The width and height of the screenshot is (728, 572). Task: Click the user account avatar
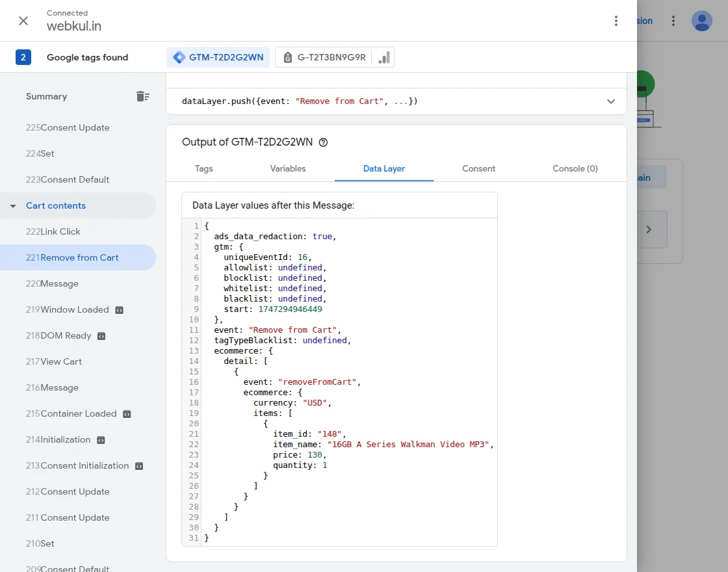[x=701, y=21]
